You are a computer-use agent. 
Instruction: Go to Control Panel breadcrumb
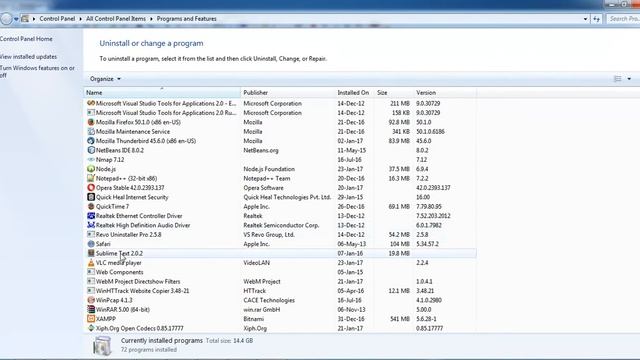pyautogui.click(x=57, y=19)
